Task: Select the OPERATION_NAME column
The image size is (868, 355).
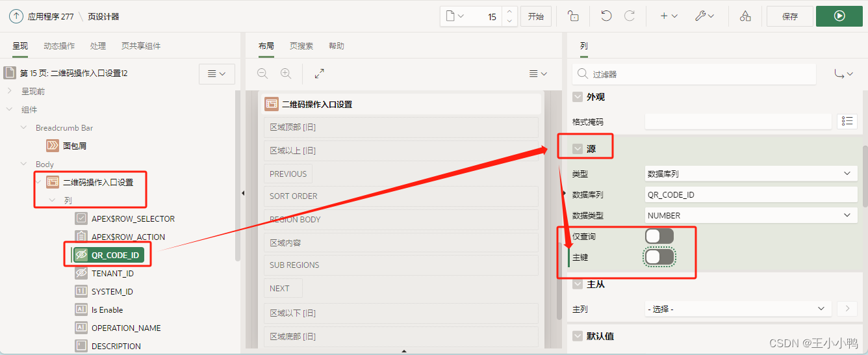Action: (x=126, y=328)
